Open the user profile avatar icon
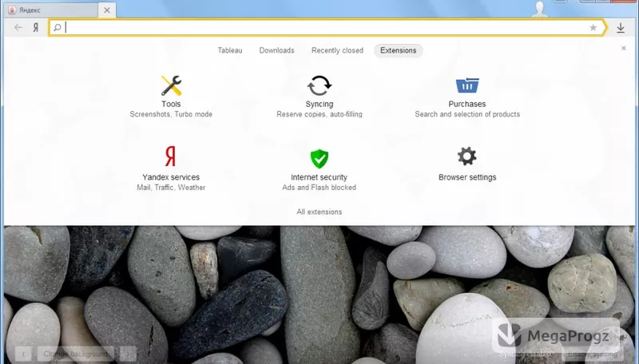Image resolution: width=639 pixels, height=364 pixels. (x=540, y=9)
